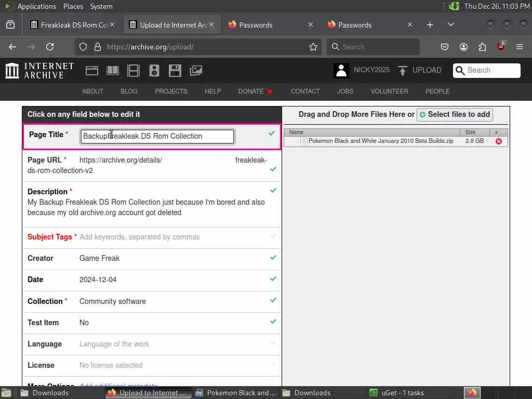Click the tracking protection shield icon
Viewport: 532px width, 399px height.
[83, 47]
